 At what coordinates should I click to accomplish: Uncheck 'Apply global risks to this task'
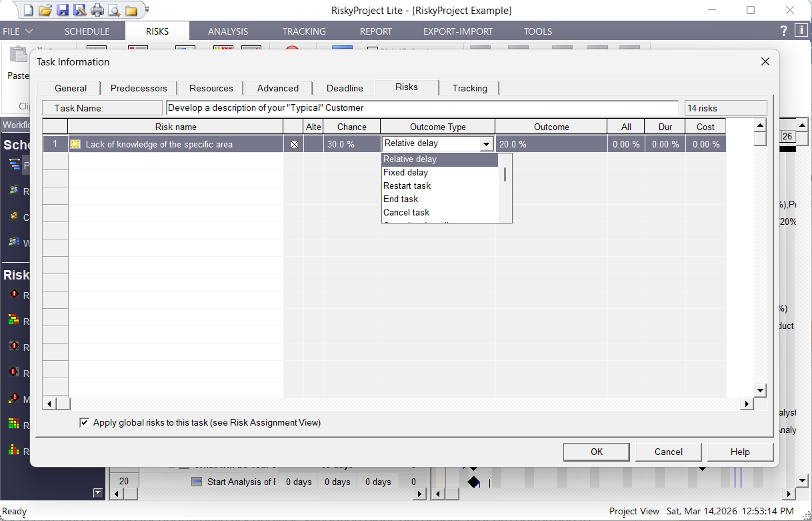[84, 422]
